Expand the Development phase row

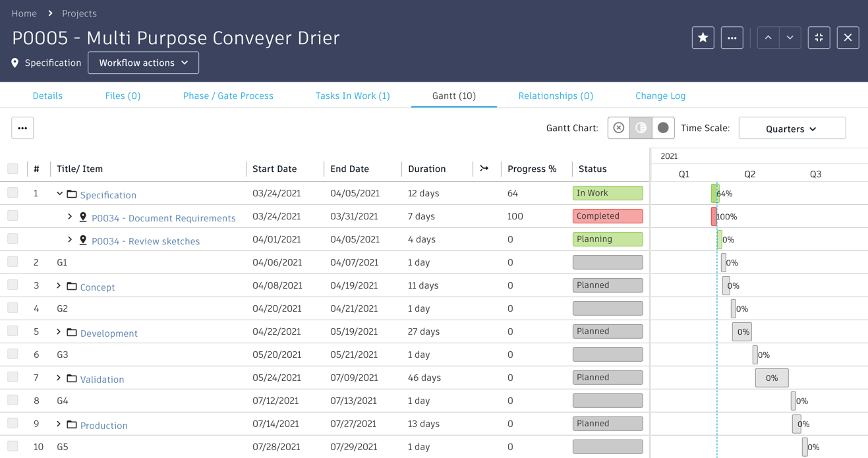59,332
